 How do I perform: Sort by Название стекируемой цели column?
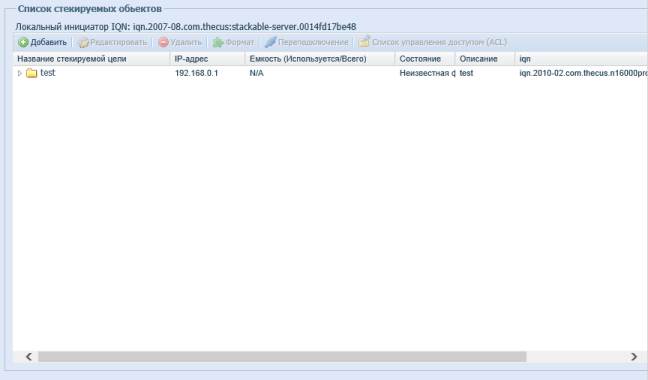click(91, 59)
